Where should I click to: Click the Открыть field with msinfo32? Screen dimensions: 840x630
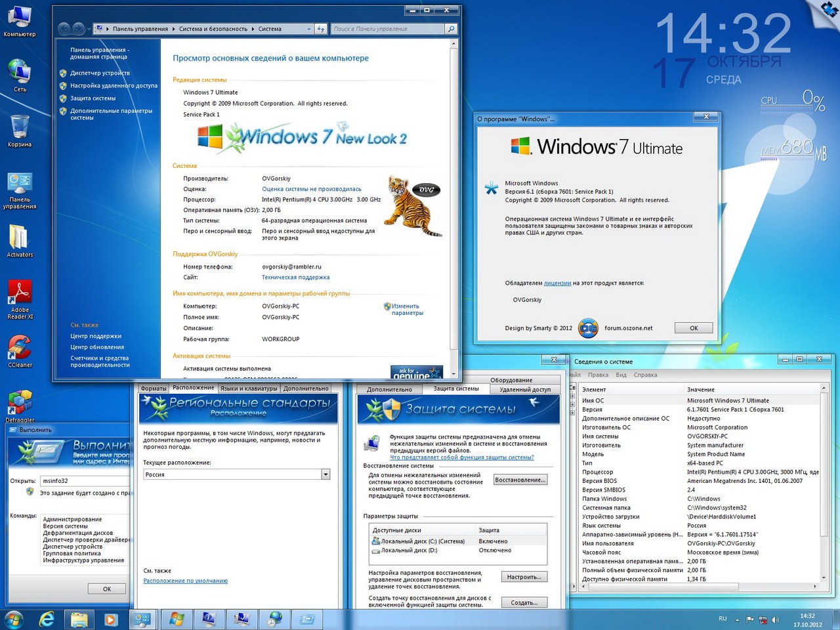(85, 481)
